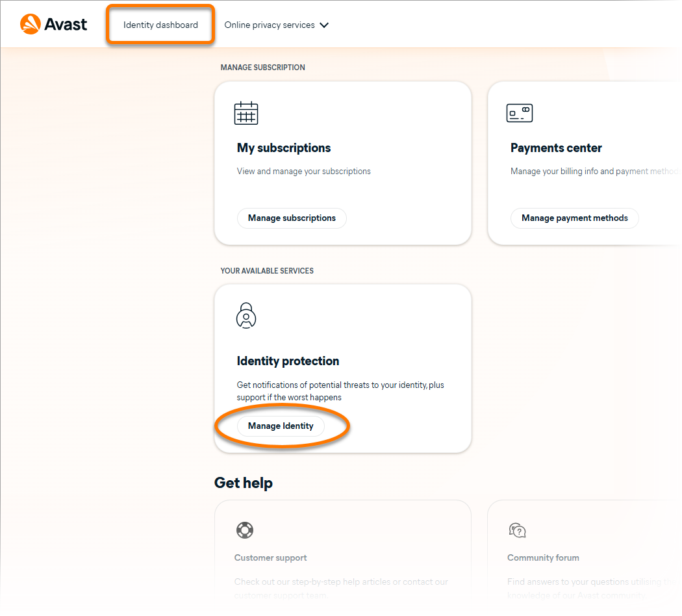Click 'Manage your billing info' description text
Viewport: 682px width, 616px height.
pos(594,172)
